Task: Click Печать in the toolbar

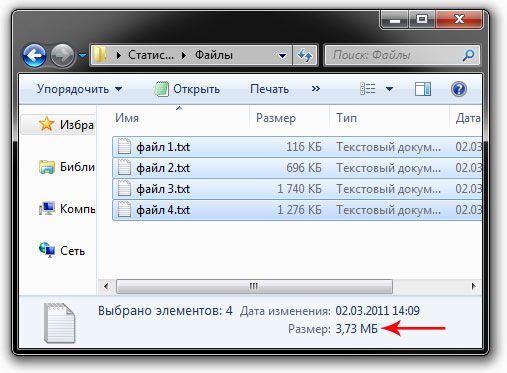Action: point(269,89)
